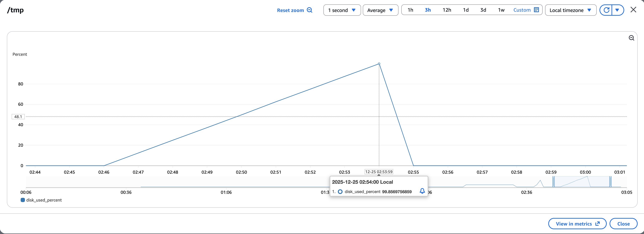Open the 1 second period dropdown
This screenshot has width=644, height=234.
coord(342,10)
